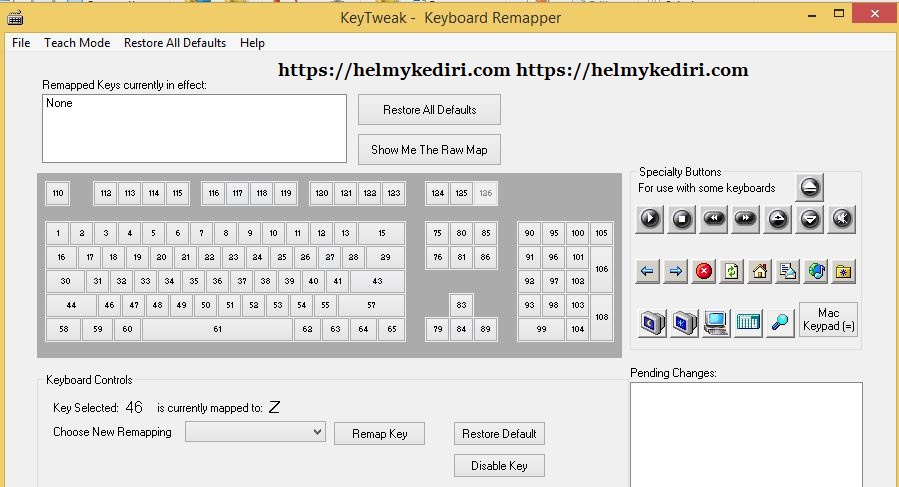899x487 pixels.
Task: Select key 1 on number row
Action: click(x=58, y=233)
